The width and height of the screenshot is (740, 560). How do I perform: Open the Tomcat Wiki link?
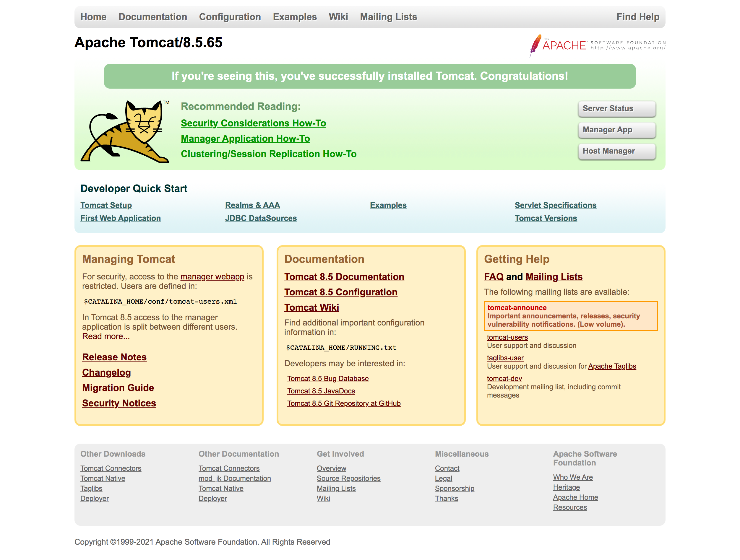pos(311,307)
